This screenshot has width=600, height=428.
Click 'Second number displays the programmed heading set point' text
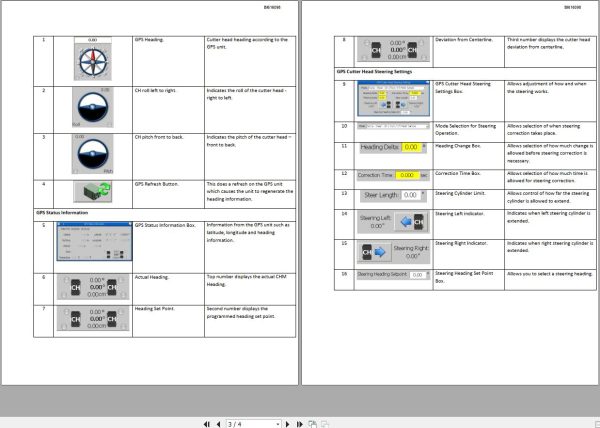tap(241, 312)
